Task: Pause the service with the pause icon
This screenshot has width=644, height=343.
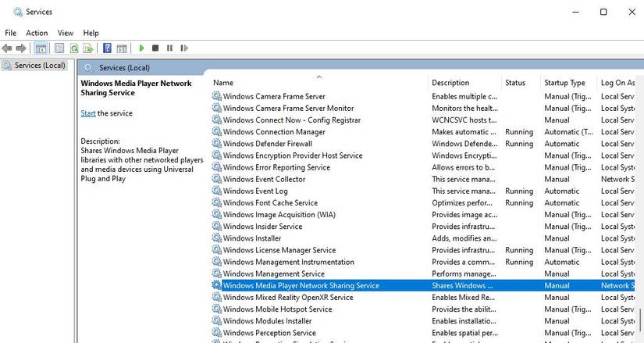Action: click(169, 48)
